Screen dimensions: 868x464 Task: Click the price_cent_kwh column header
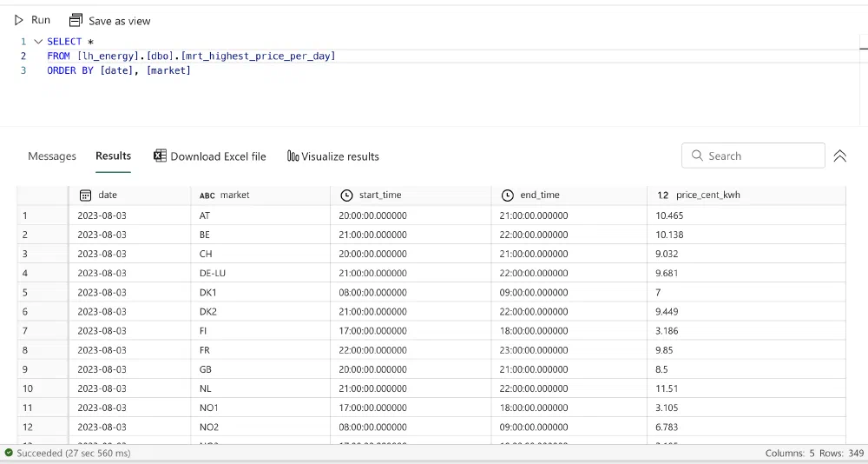[x=746, y=196]
